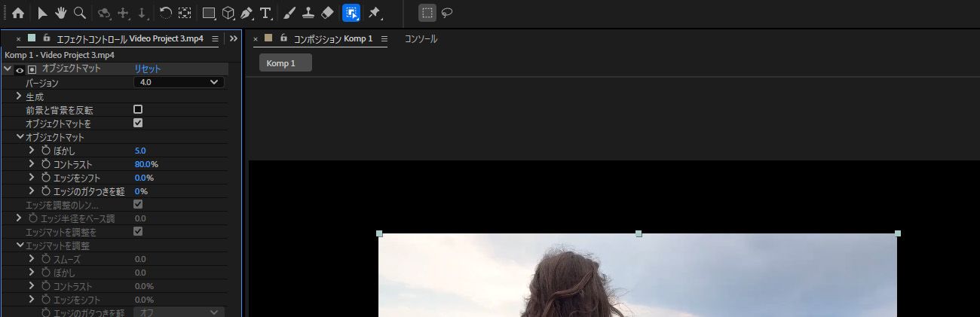This screenshot has height=317, width=980.
Task: Open the バージョン 4.0 dropdown
Action: [179, 82]
